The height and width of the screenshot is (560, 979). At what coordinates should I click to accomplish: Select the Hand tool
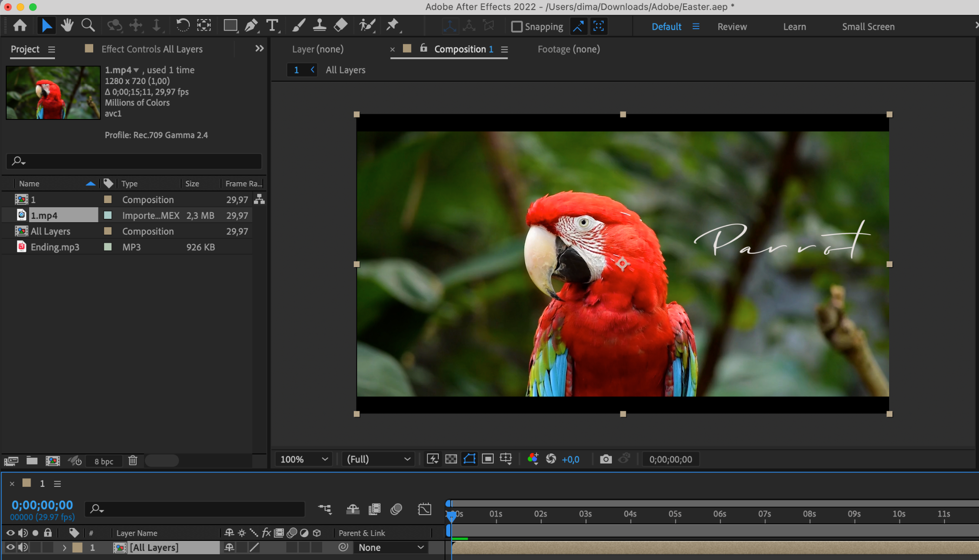pyautogui.click(x=67, y=25)
